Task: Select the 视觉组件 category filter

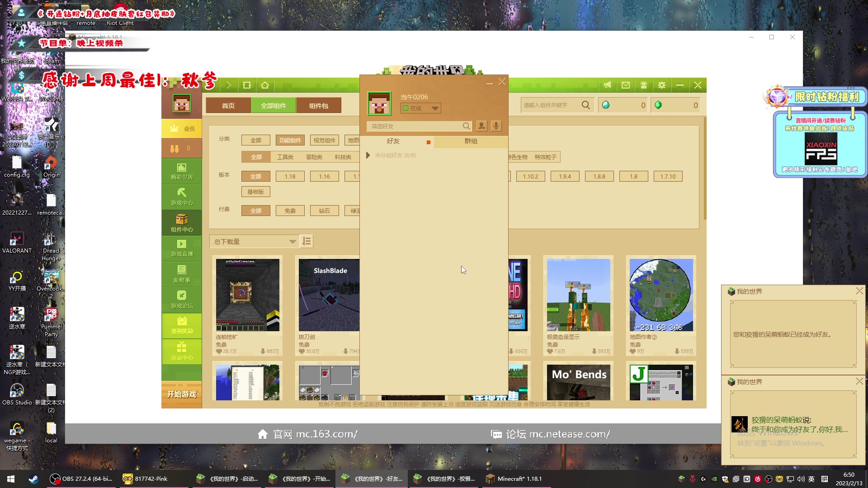Action: 324,140
